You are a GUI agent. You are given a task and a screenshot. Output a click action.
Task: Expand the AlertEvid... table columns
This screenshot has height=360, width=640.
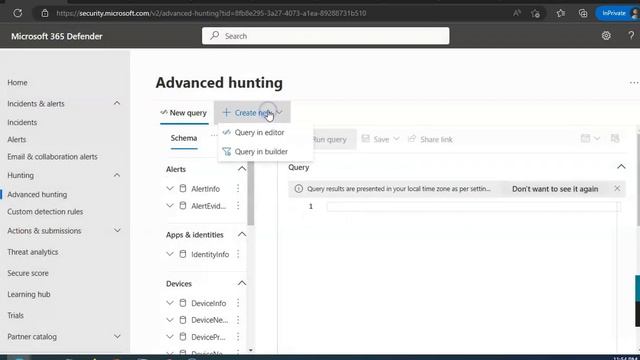pos(170,206)
